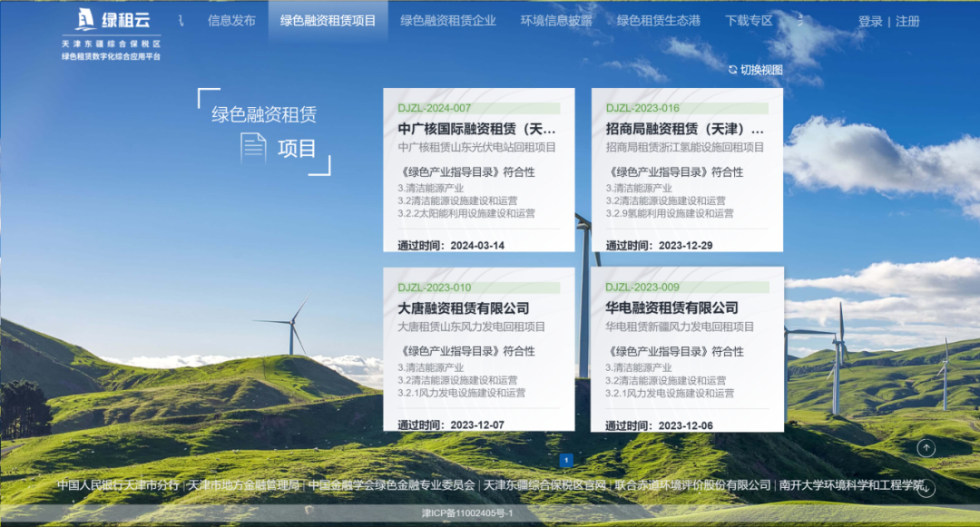
Task: Click project ID DJZL-2023-010
Action: [x=435, y=288]
